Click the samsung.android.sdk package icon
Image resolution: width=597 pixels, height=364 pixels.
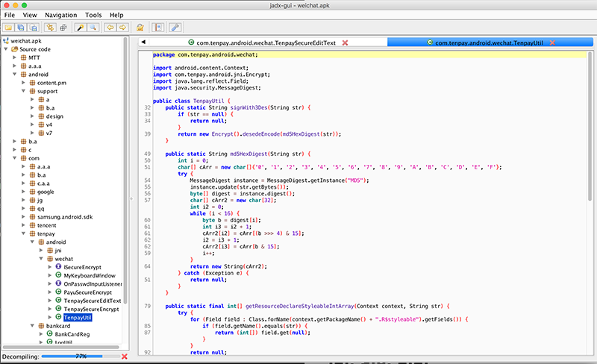click(32, 216)
